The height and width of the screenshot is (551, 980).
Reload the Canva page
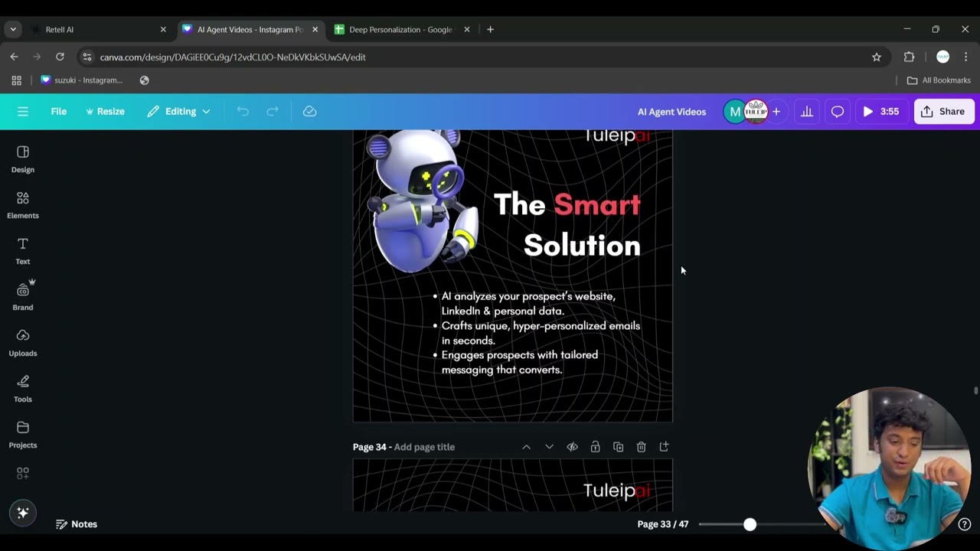pos(60,57)
